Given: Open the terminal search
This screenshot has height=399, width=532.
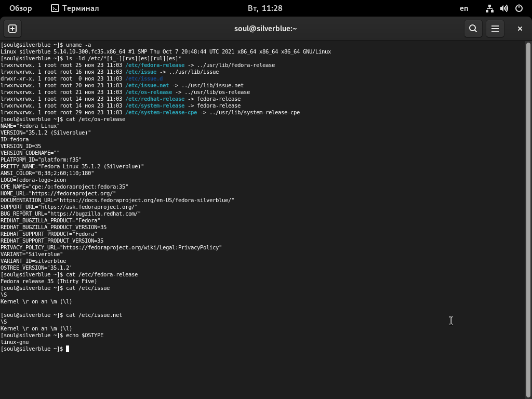Looking at the screenshot, I should 473,29.
